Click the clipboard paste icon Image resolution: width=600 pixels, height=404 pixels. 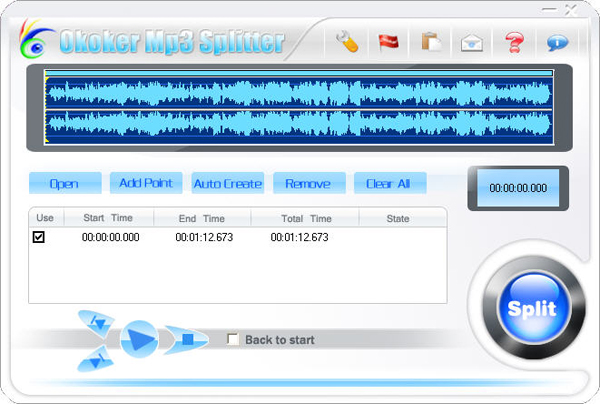[x=431, y=42]
